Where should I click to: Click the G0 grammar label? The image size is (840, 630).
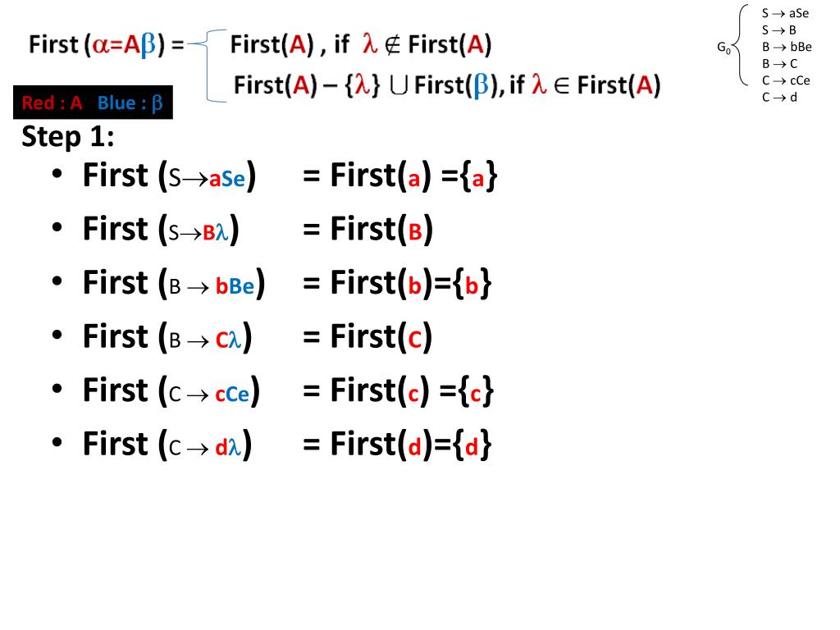[x=724, y=48]
